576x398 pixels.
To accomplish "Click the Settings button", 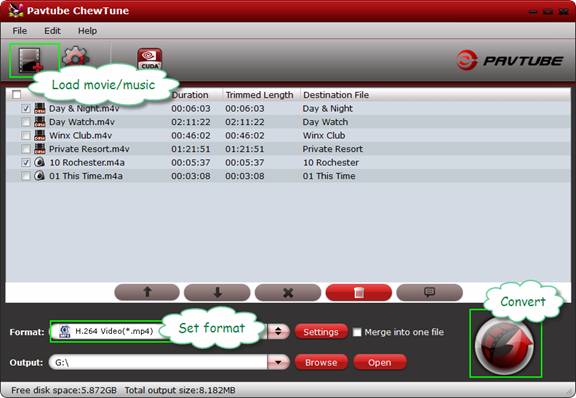I will click(x=321, y=332).
